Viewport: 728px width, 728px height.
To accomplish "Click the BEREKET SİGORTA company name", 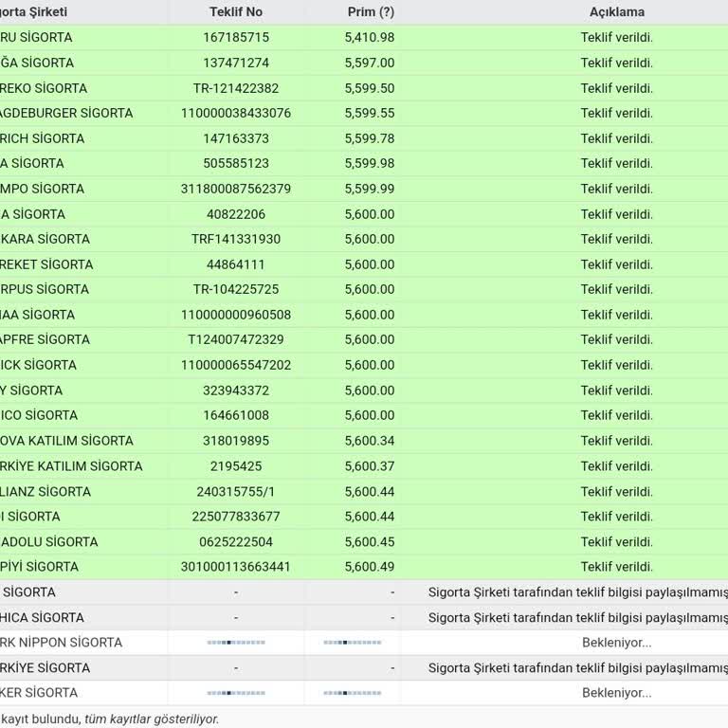I will (x=46, y=264).
